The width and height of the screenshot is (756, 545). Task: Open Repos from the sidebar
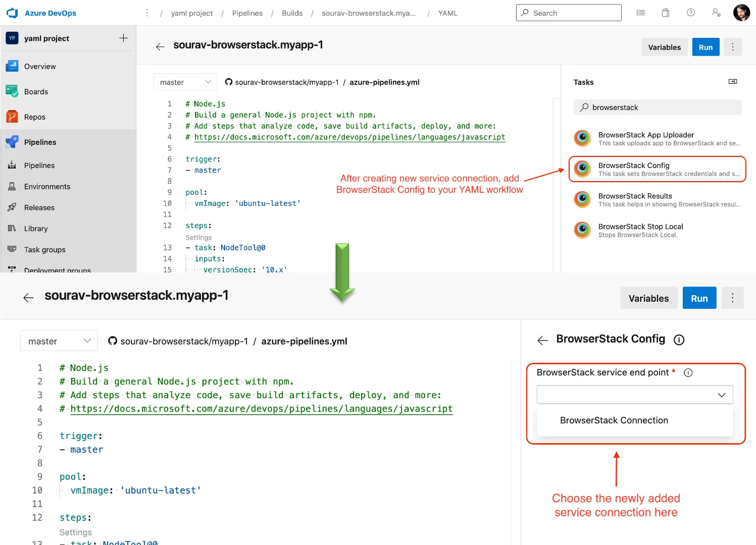click(34, 117)
